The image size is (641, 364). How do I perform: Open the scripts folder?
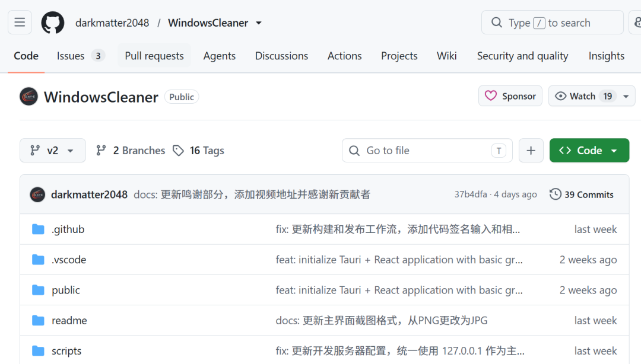click(x=66, y=350)
